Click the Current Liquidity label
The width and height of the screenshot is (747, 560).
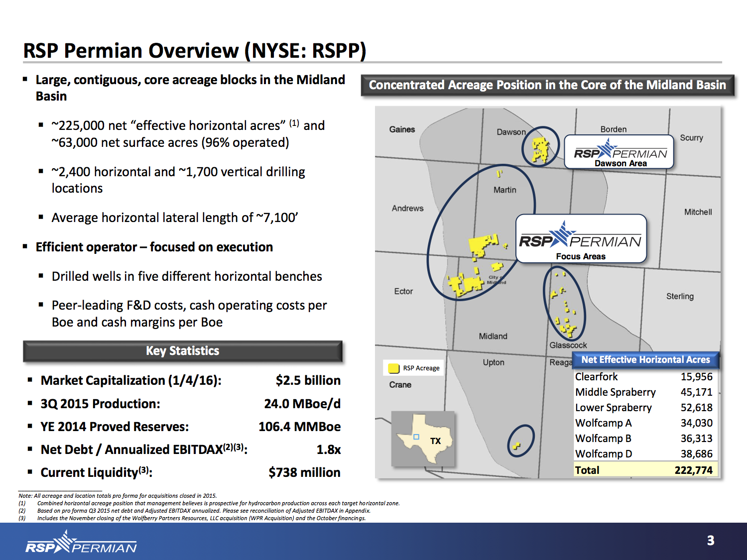[97, 472]
